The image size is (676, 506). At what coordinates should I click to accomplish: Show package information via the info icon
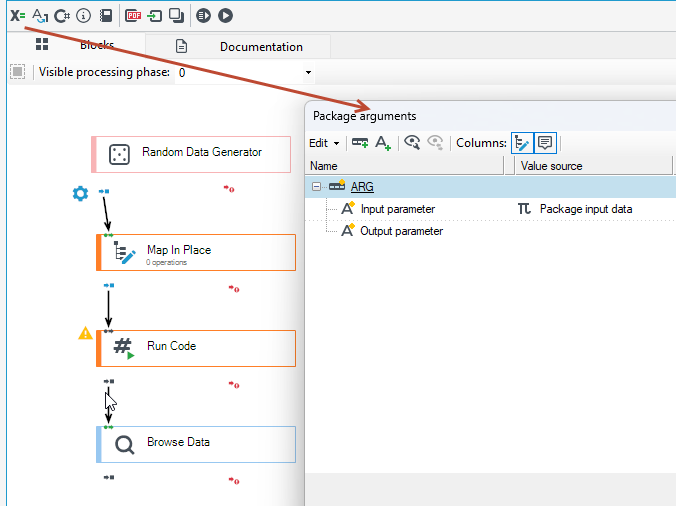[x=83, y=16]
